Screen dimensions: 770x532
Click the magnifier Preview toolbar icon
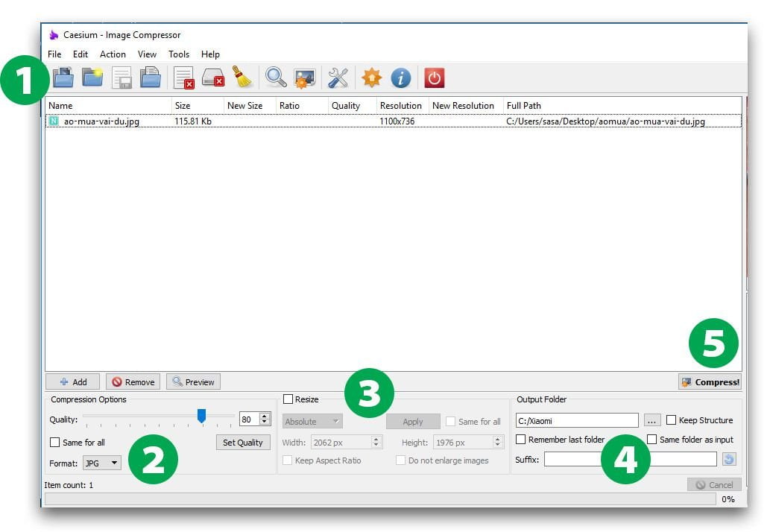[276, 77]
